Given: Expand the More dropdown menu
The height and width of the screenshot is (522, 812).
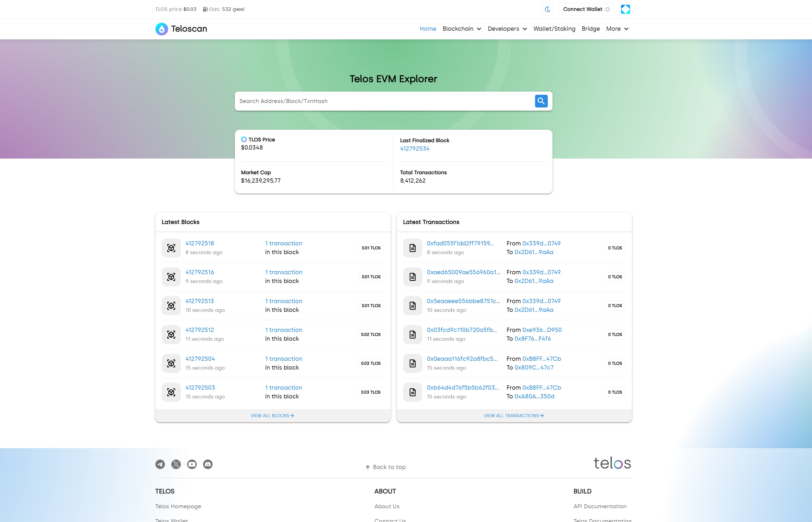Looking at the screenshot, I should tap(617, 29).
